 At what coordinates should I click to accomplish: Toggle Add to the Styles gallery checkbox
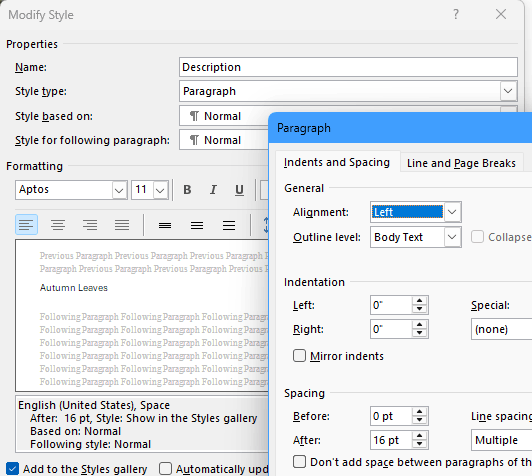tap(12, 469)
